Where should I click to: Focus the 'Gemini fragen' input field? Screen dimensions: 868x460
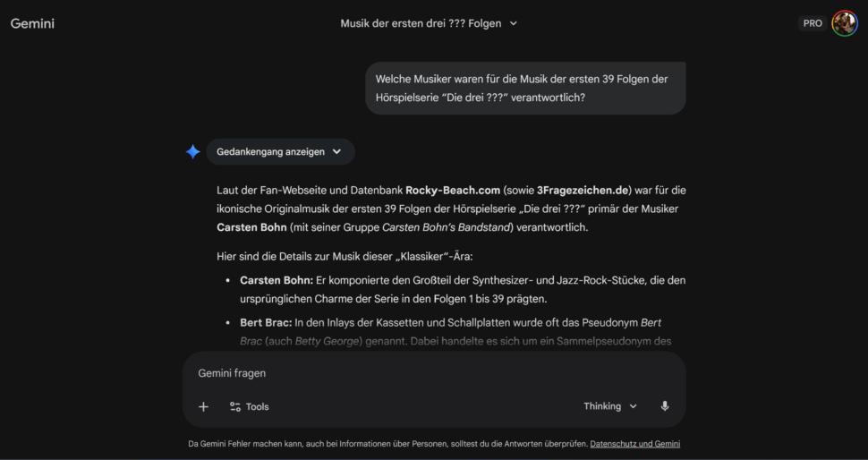(430, 373)
